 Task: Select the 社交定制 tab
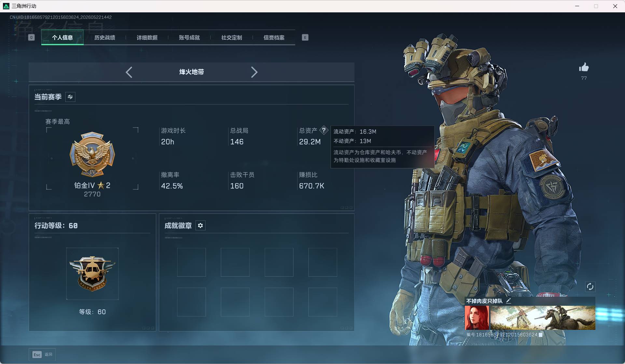pyautogui.click(x=231, y=37)
